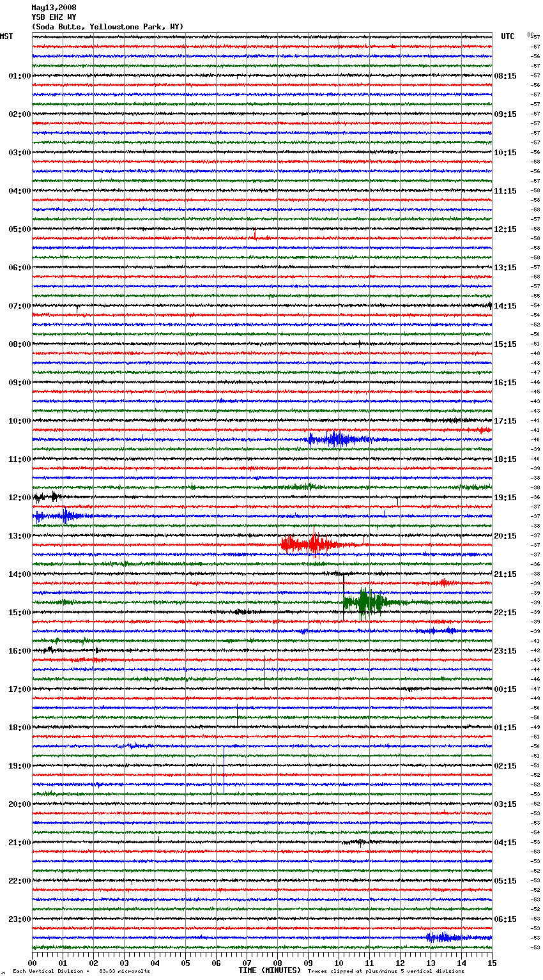Click the 08:15 UTC time label

click(x=505, y=76)
